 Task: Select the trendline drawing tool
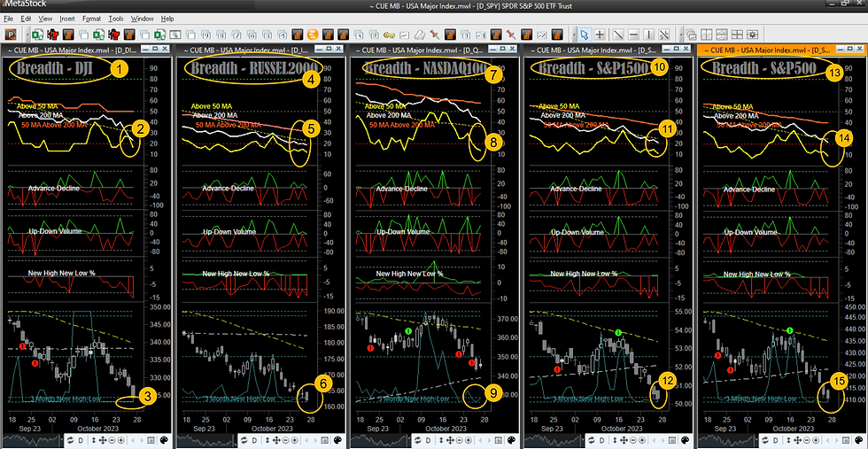[618, 35]
